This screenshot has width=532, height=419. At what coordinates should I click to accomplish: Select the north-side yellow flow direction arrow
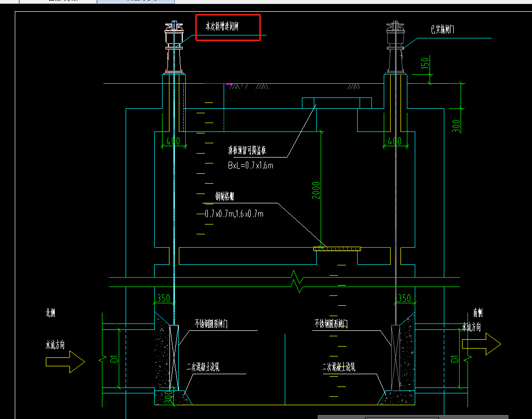(65, 362)
